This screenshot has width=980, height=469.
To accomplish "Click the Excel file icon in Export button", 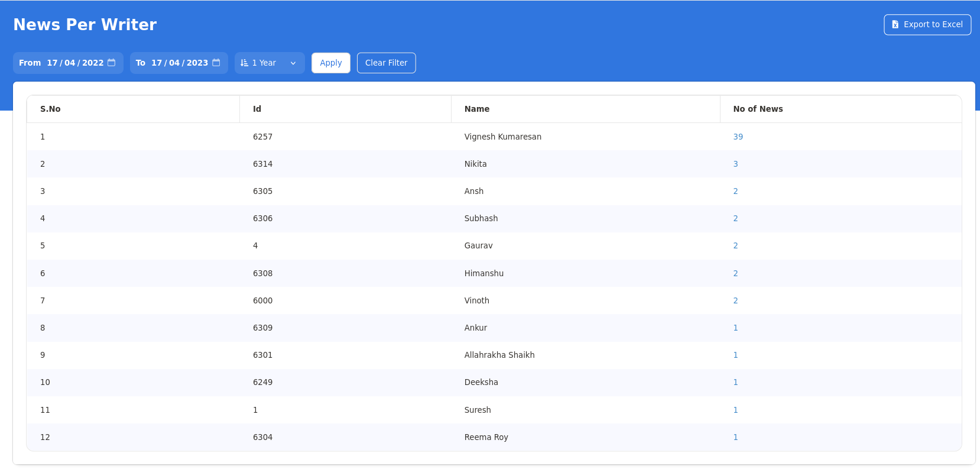I will coord(895,24).
